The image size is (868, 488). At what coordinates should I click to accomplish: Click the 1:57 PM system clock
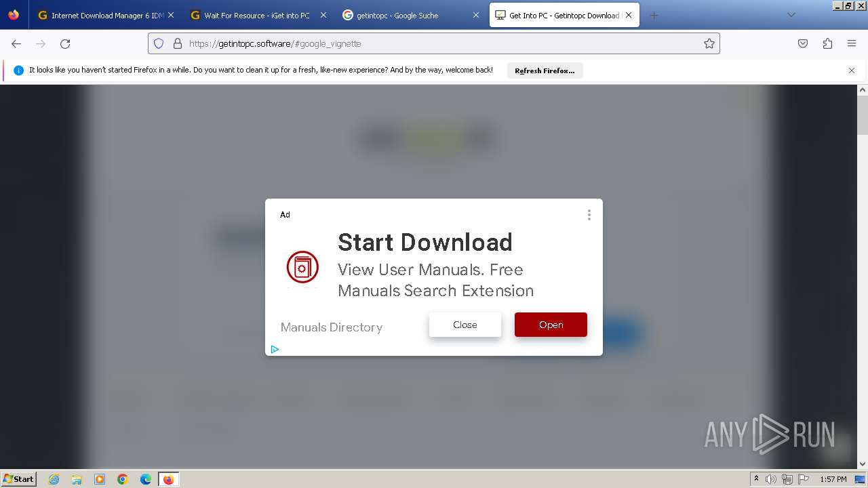point(833,479)
